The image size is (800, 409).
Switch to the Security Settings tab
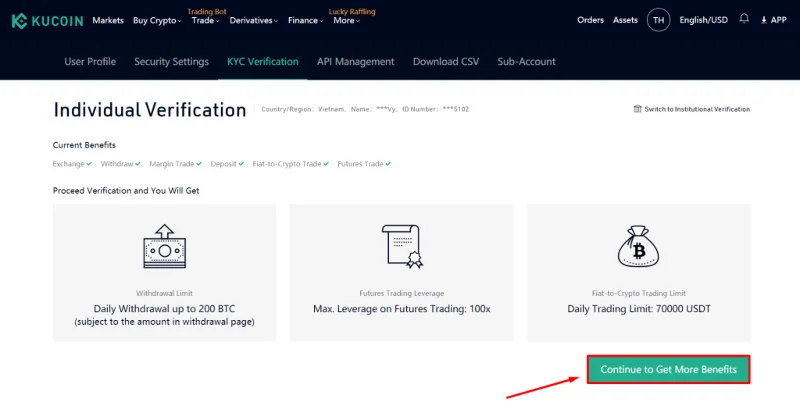(x=171, y=62)
